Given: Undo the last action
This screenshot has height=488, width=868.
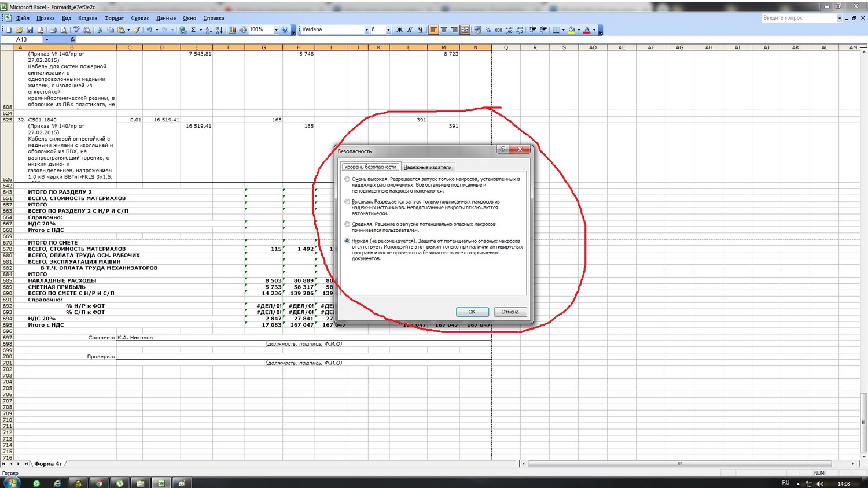Looking at the screenshot, I should [x=149, y=29].
